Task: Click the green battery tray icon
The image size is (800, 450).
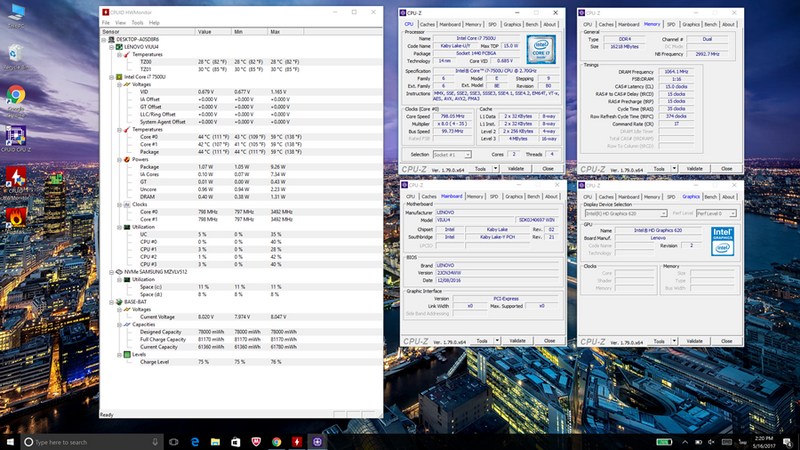Action: pos(664,442)
